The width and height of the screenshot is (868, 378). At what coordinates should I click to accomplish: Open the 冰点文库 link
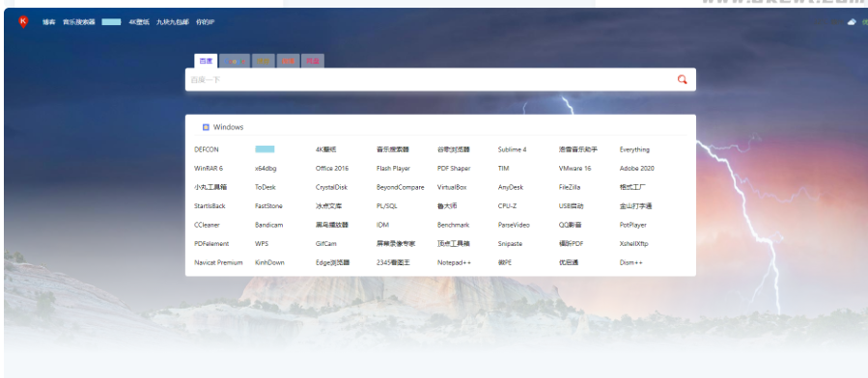(329, 206)
